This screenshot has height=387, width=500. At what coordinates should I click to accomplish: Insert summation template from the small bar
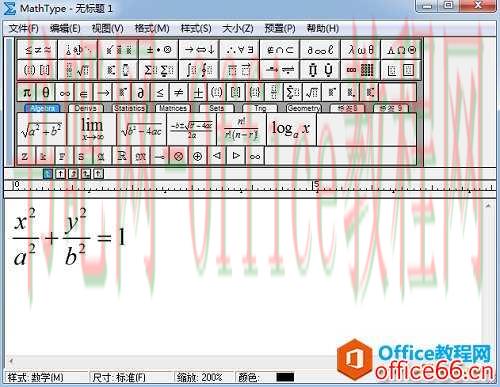coord(293,92)
